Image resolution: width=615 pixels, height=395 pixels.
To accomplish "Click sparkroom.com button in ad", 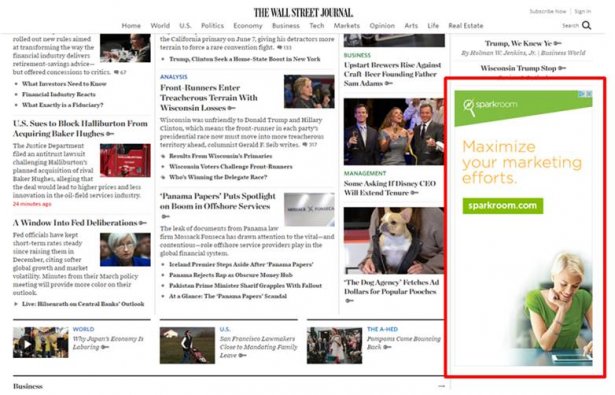I will tap(503, 206).
